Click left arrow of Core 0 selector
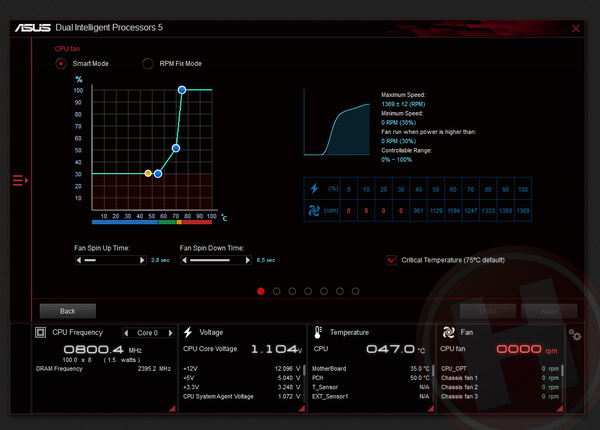This screenshot has height=430, width=600. click(x=127, y=332)
